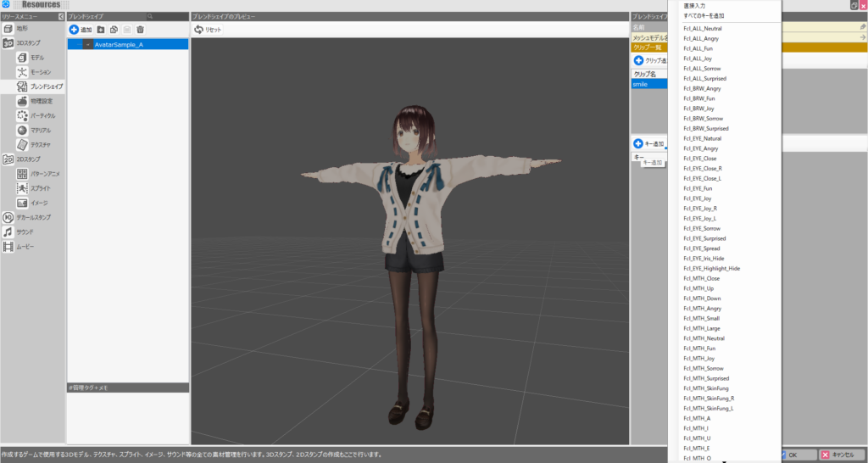Open the スプライト (Sprite) resource category
The height and width of the screenshot is (463, 868).
[x=24, y=188]
